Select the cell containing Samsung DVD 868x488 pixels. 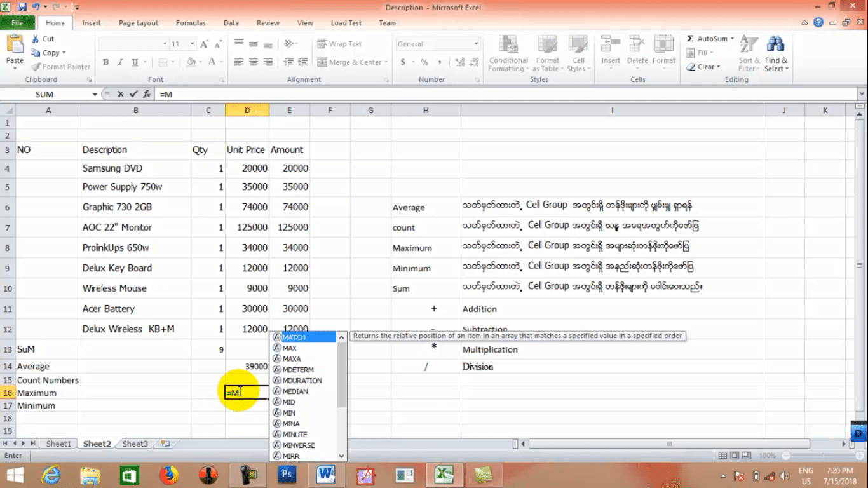(136, 168)
